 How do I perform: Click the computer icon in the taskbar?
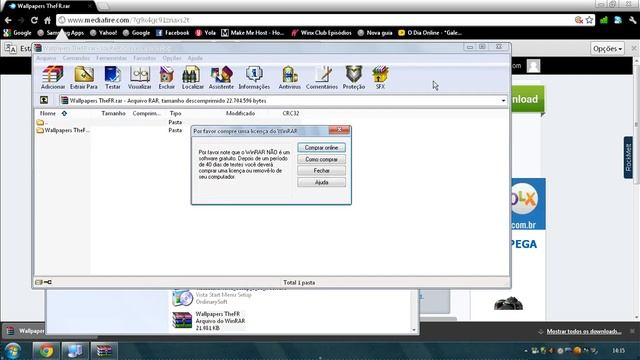coord(75,351)
